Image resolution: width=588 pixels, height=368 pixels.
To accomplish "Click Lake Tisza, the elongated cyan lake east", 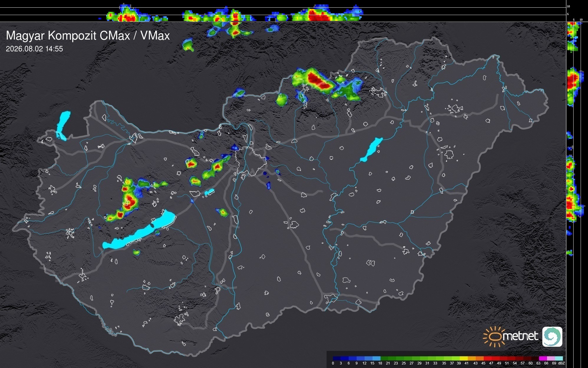I will tap(371, 150).
